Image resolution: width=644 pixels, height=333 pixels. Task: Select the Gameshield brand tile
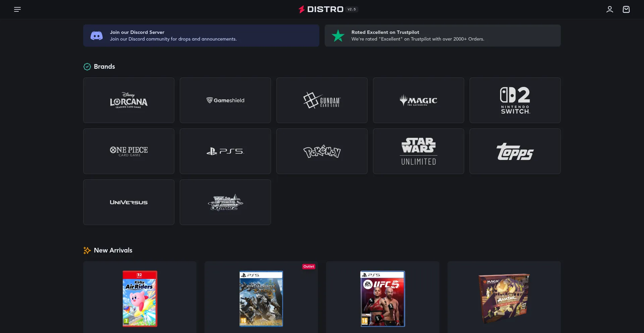coord(225,100)
